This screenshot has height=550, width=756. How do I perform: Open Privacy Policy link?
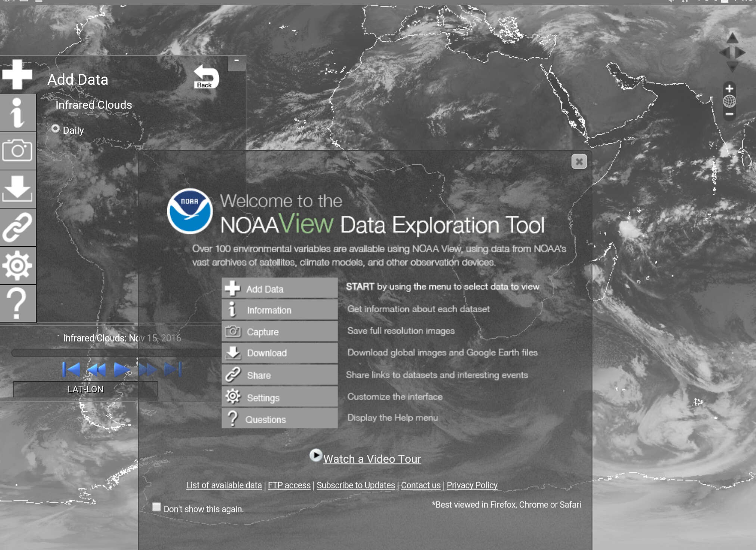pos(472,485)
